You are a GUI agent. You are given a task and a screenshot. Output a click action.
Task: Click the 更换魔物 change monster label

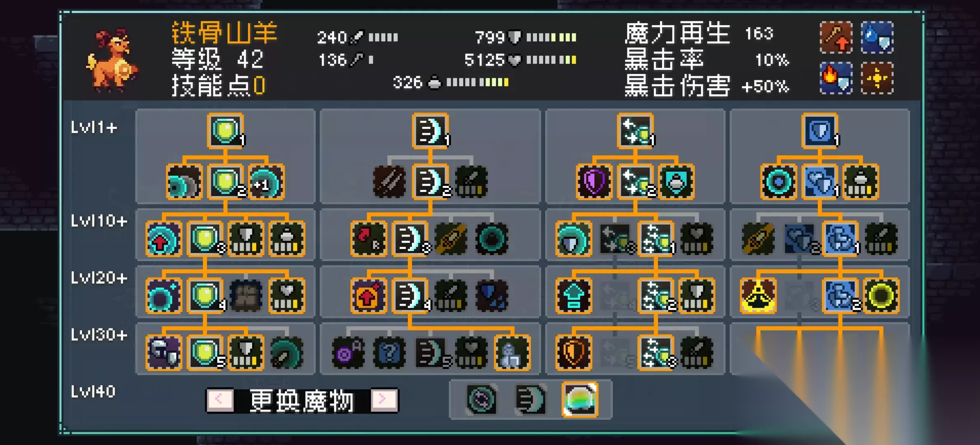[x=302, y=400]
